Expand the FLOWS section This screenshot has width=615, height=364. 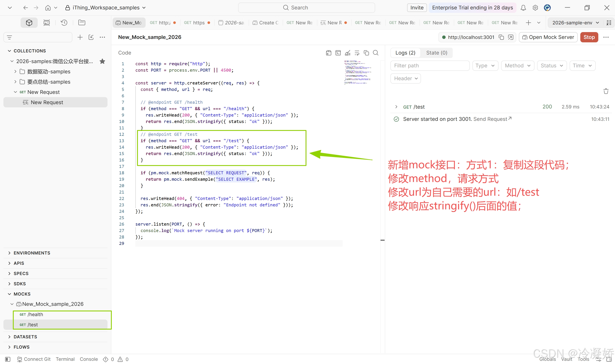(9, 347)
